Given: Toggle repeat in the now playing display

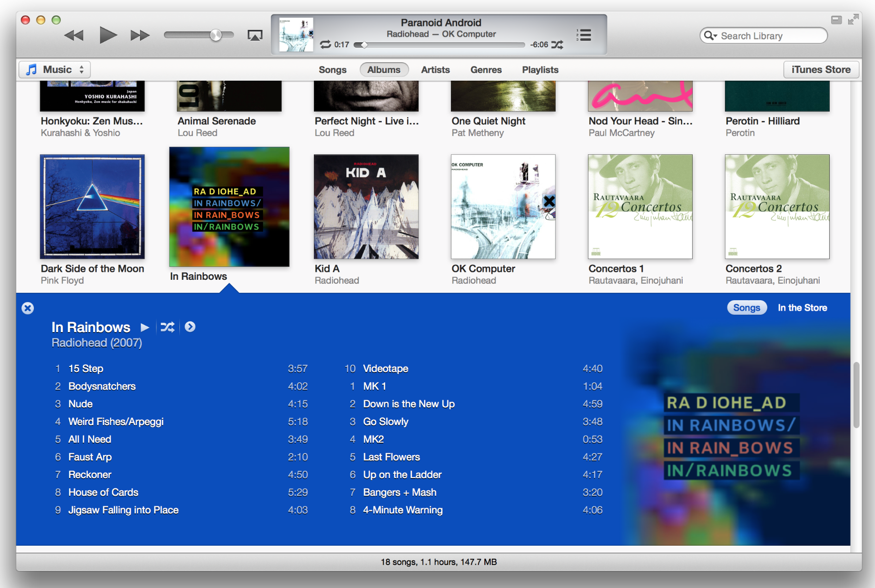Looking at the screenshot, I should coord(325,45).
